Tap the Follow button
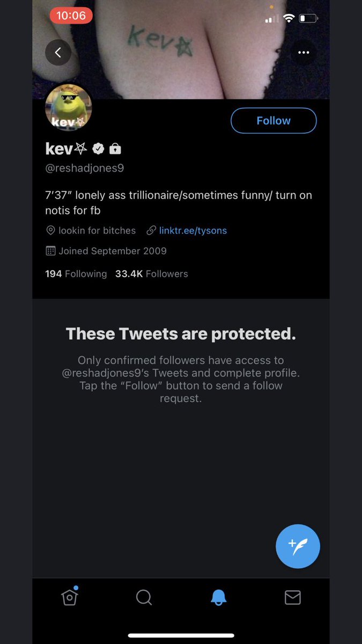362x644 pixels. 274,121
